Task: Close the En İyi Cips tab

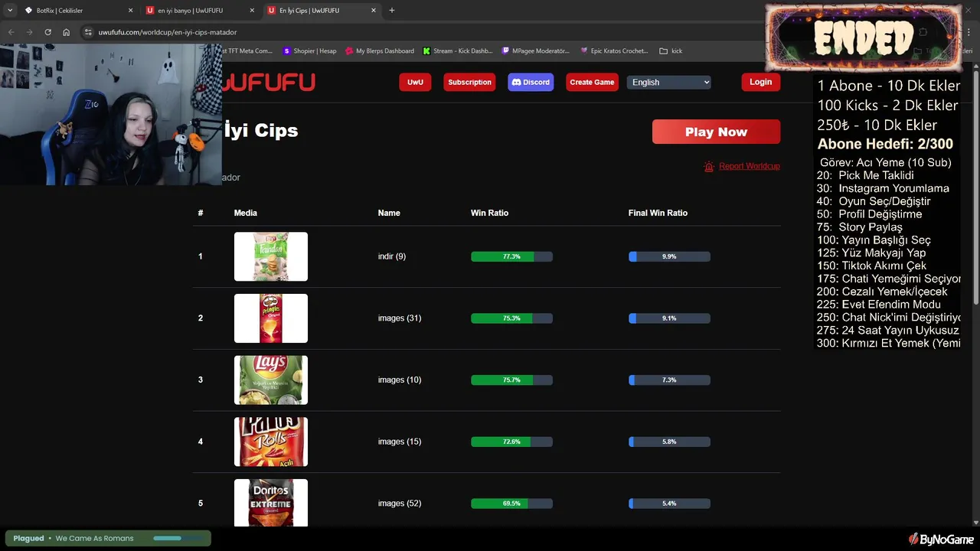Action: 374,11
